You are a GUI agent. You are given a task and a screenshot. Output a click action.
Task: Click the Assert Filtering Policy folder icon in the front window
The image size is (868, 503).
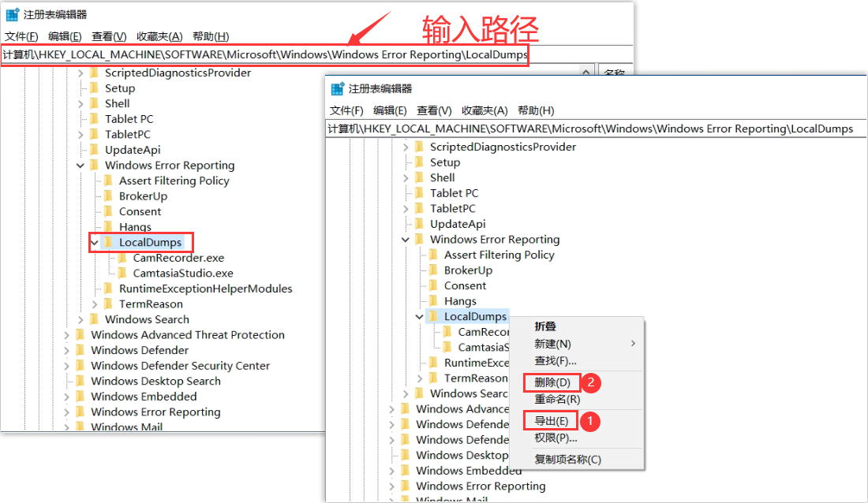[433, 255]
